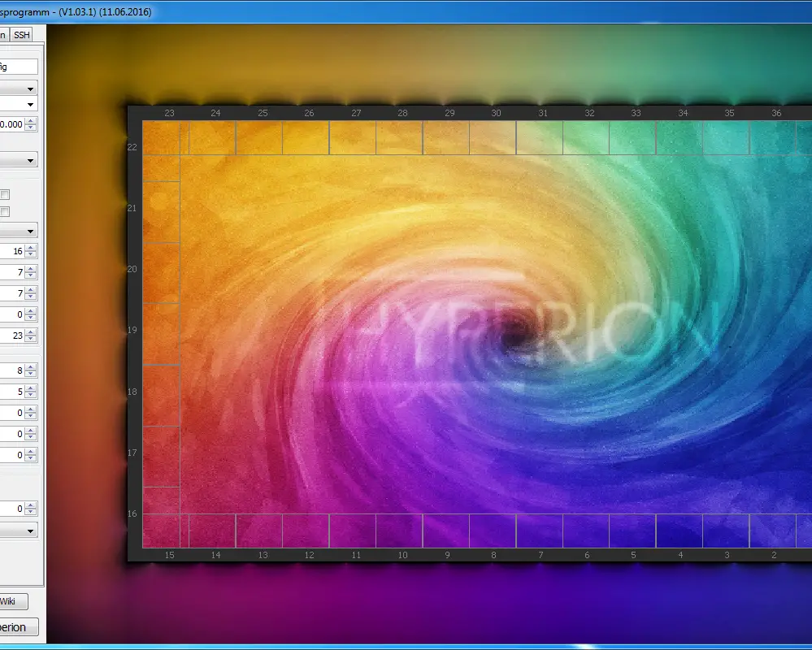
Task: Click LED number 27 on the preview
Action: pyautogui.click(x=356, y=113)
